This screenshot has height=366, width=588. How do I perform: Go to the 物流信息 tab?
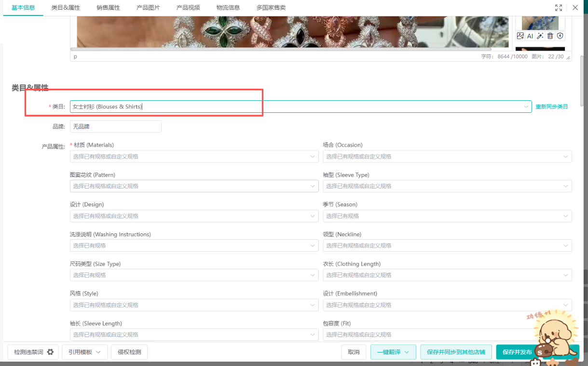tap(228, 8)
